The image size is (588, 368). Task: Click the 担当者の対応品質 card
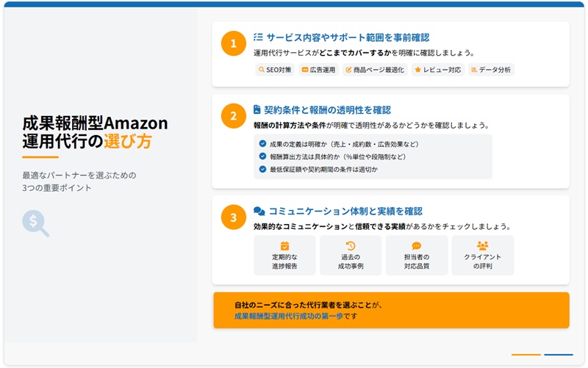417,255
